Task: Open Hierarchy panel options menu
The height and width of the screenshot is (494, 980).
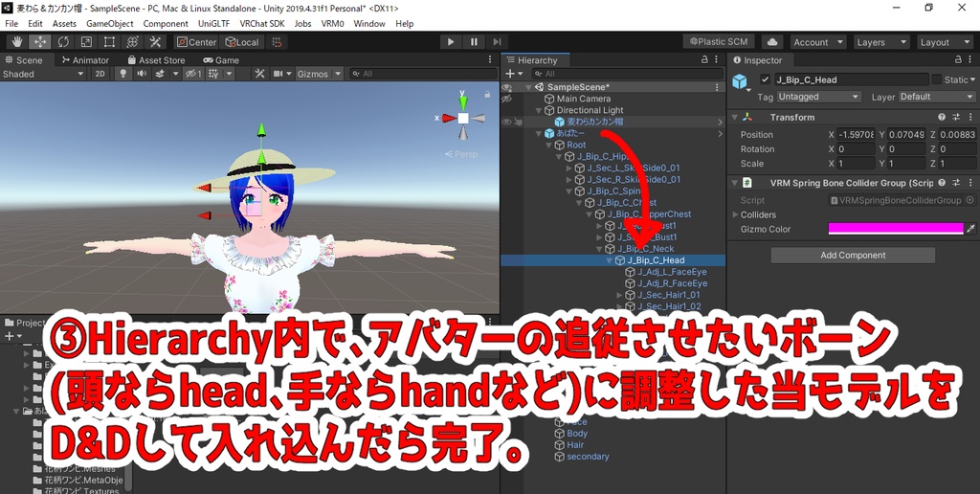Action: [x=717, y=60]
